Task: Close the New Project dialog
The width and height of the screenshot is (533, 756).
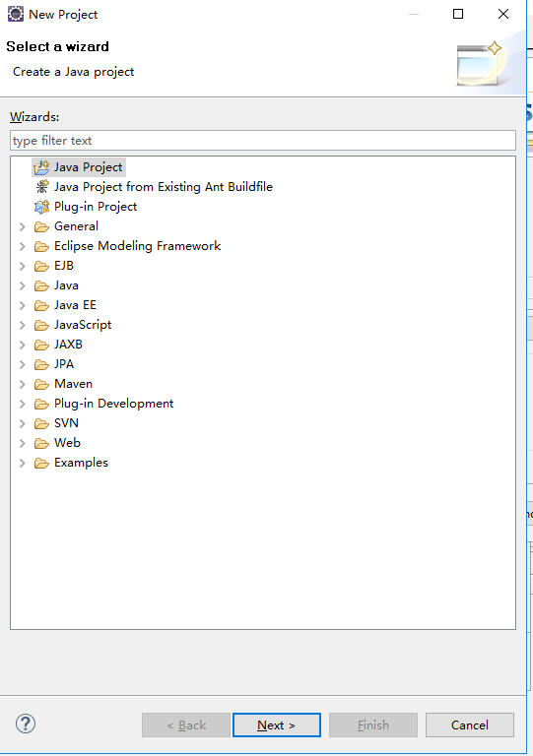Action: click(x=503, y=14)
